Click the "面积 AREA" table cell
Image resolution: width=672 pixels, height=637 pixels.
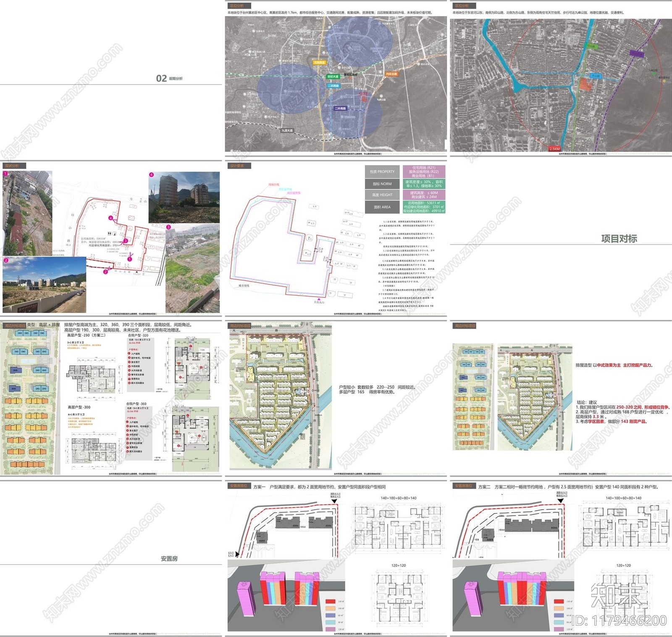[382, 207]
